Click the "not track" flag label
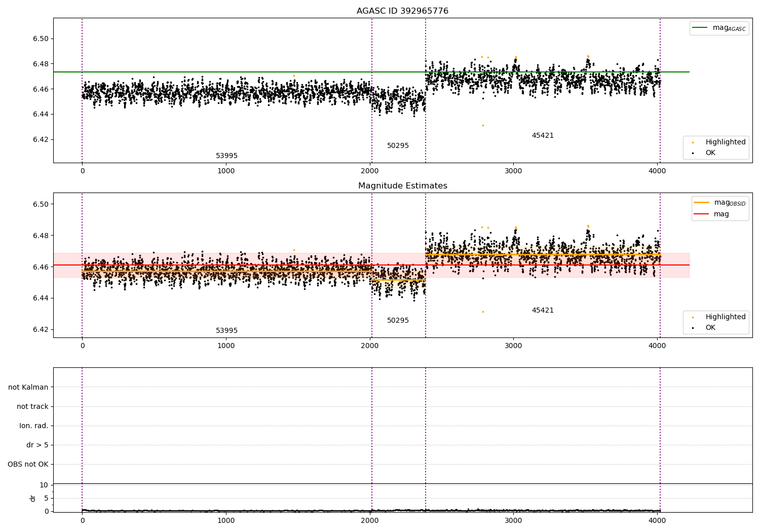The width and height of the screenshot is (760, 532). (x=32, y=406)
